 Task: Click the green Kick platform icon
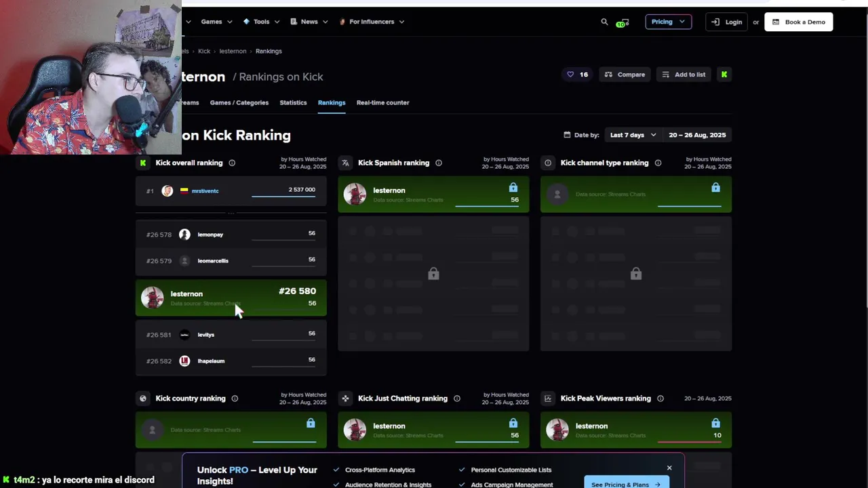[x=724, y=75]
